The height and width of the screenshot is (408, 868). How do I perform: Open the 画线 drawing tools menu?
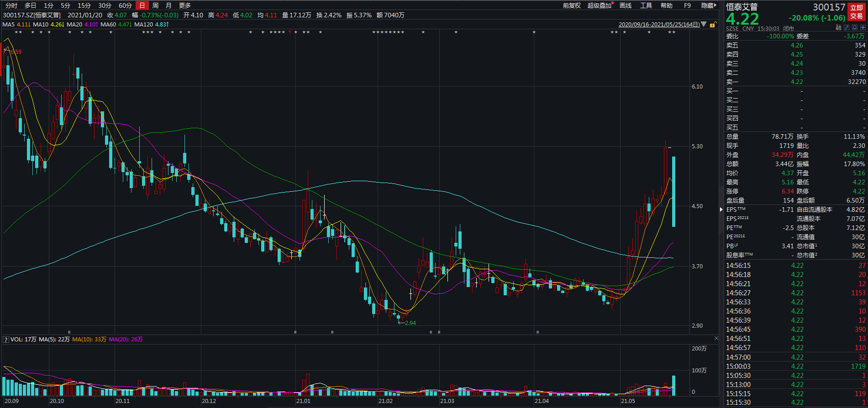[x=626, y=5]
